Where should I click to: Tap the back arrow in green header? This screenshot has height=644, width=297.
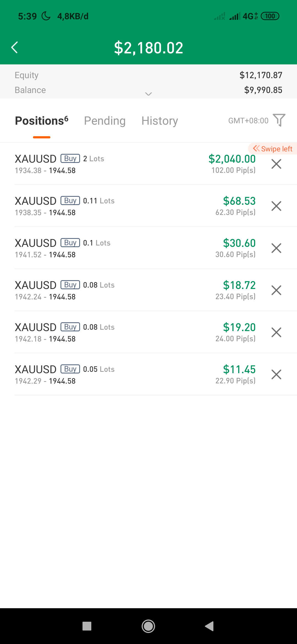click(x=15, y=47)
